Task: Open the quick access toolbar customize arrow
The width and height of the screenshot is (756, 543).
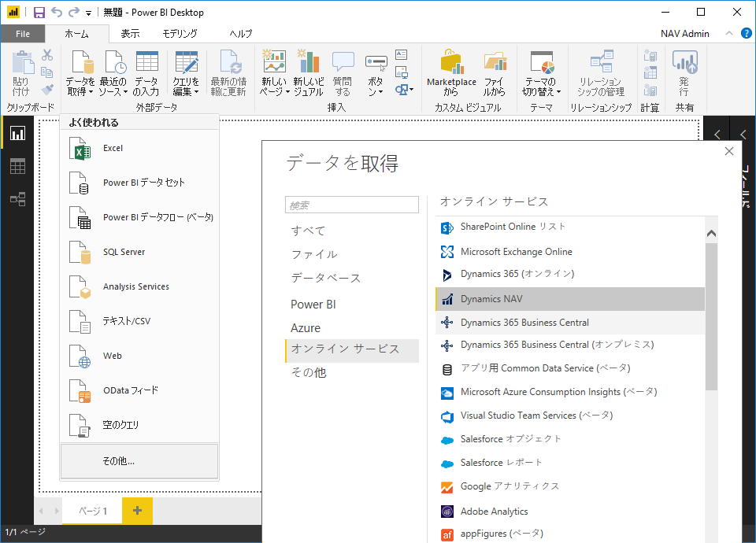Action: point(88,13)
